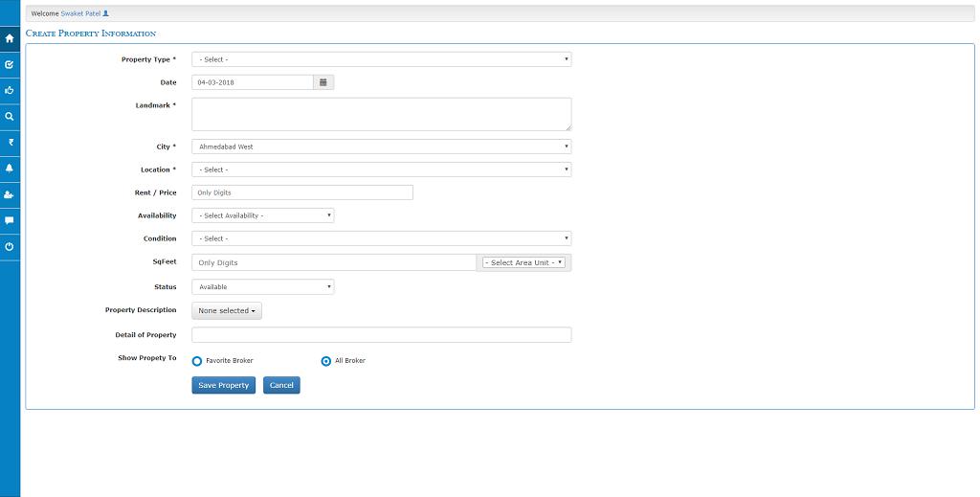Select the All Broker radio button
Image resolution: width=980 pixels, height=497 pixels.
[326, 361]
